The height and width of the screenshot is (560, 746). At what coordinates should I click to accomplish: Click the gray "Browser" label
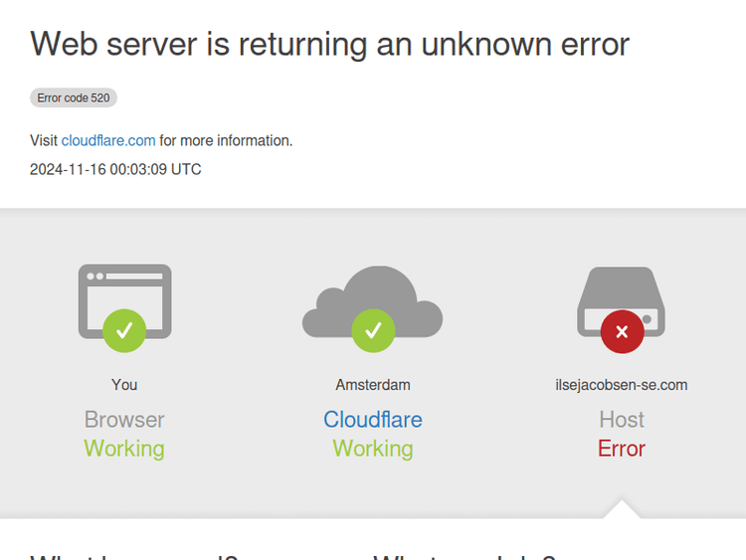[124, 420]
